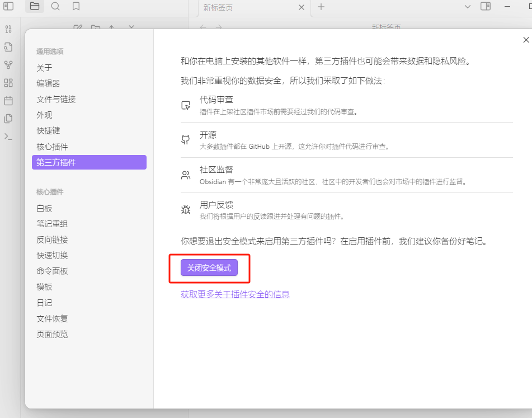Close the settings dialog with X
This screenshot has height=418, width=532.
tap(526, 40)
